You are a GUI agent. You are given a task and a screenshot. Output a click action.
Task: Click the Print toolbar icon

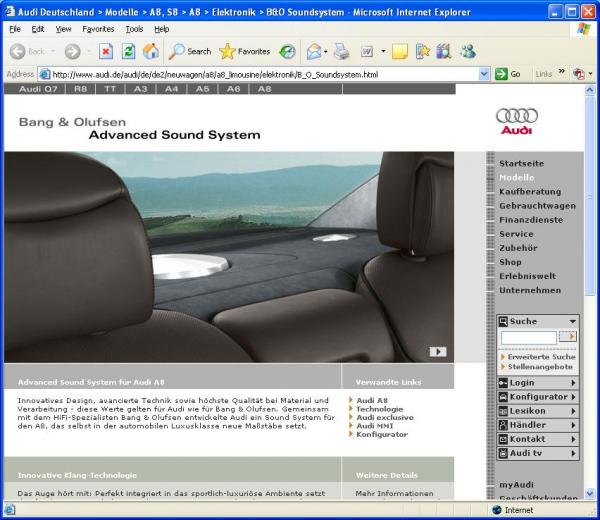coord(341,51)
